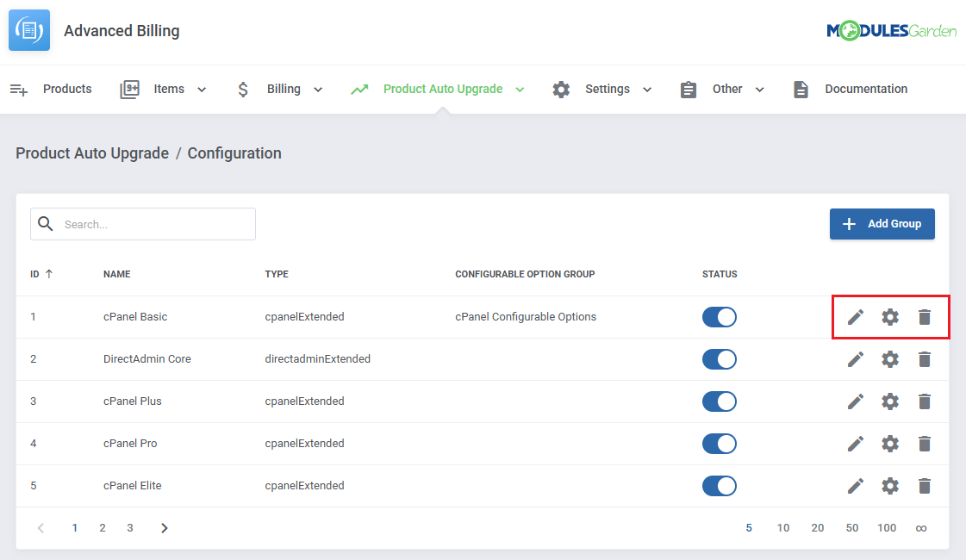Delete the DirectAdmin Core group
The height and width of the screenshot is (560, 966).
[x=924, y=359]
